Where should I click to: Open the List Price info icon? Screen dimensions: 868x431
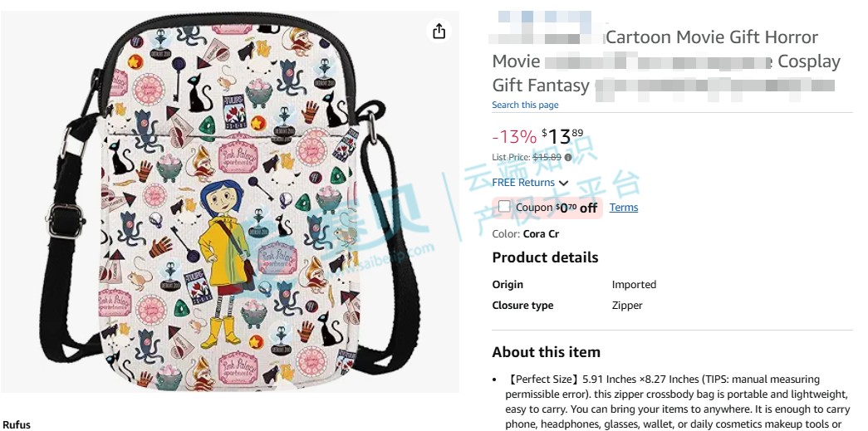pos(568,158)
